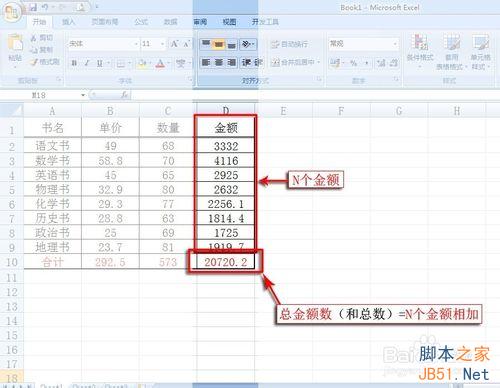Apply the comma style number format

(367, 63)
